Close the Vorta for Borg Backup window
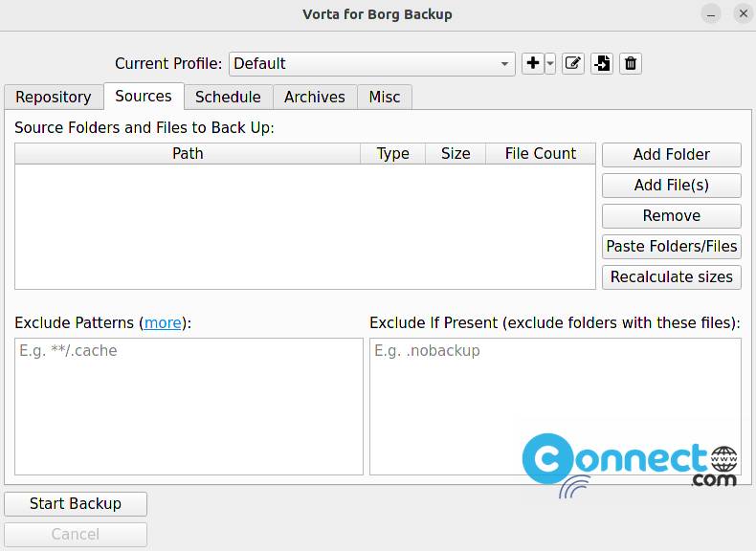The image size is (756, 551). pyautogui.click(x=744, y=14)
